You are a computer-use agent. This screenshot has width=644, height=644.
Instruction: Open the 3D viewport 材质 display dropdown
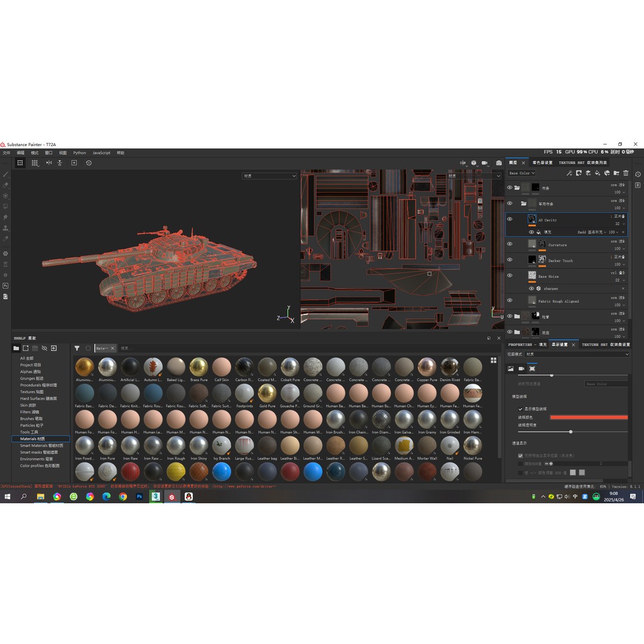[269, 176]
